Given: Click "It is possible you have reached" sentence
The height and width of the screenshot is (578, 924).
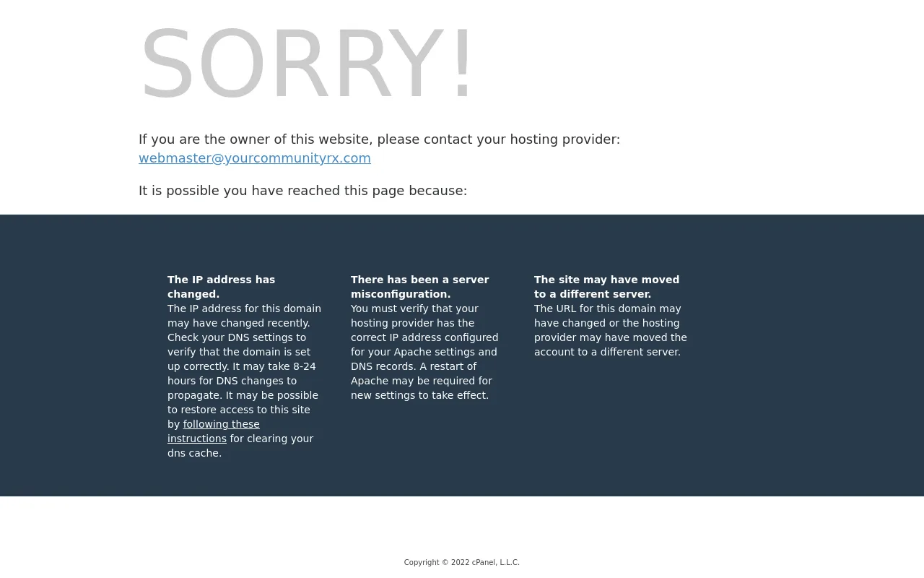Looking at the screenshot, I should 303,191.
